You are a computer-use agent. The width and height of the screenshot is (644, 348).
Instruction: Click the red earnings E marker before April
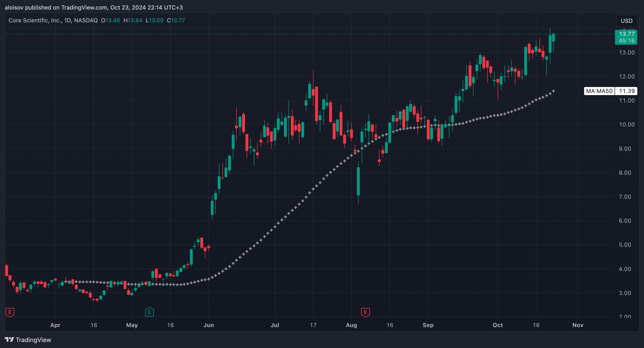[10, 312]
